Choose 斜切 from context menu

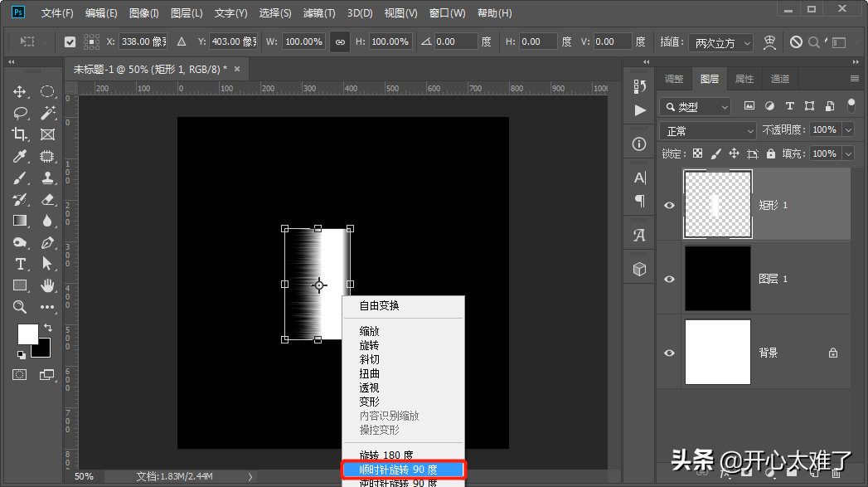(x=369, y=359)
